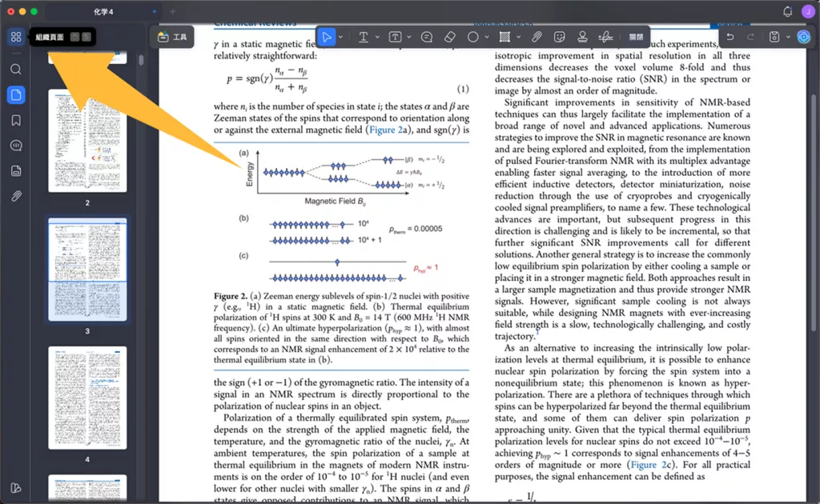Image resolution: width=820 pixels, height=504 pixels.
Task: Open the save options dropdown arrow
Action: tap(788, 37)
